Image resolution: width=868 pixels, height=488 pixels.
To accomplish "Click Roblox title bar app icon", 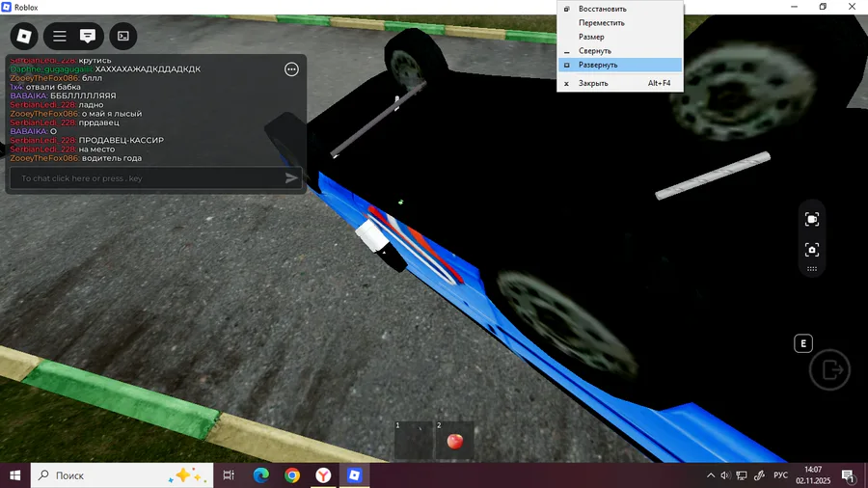I will point(7,7).
